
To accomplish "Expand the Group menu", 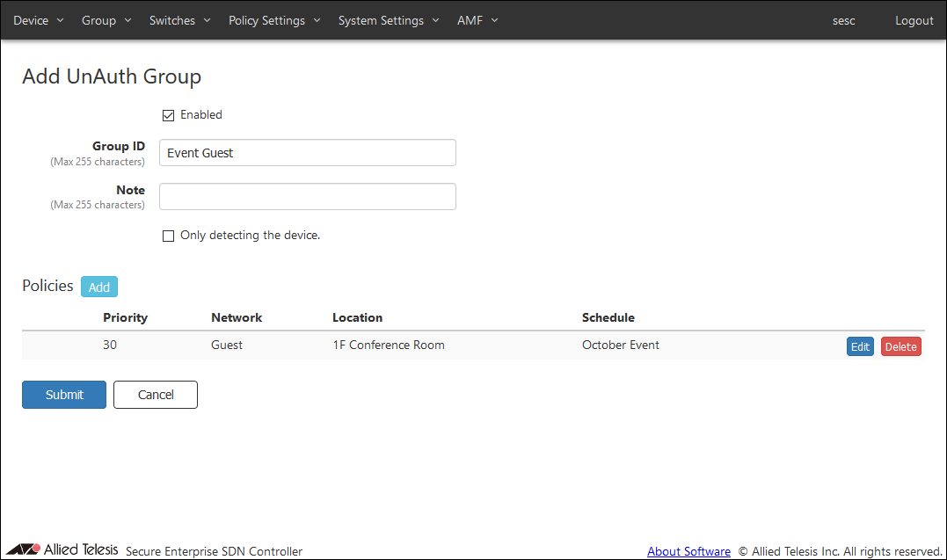I will [x=106, y=20].
